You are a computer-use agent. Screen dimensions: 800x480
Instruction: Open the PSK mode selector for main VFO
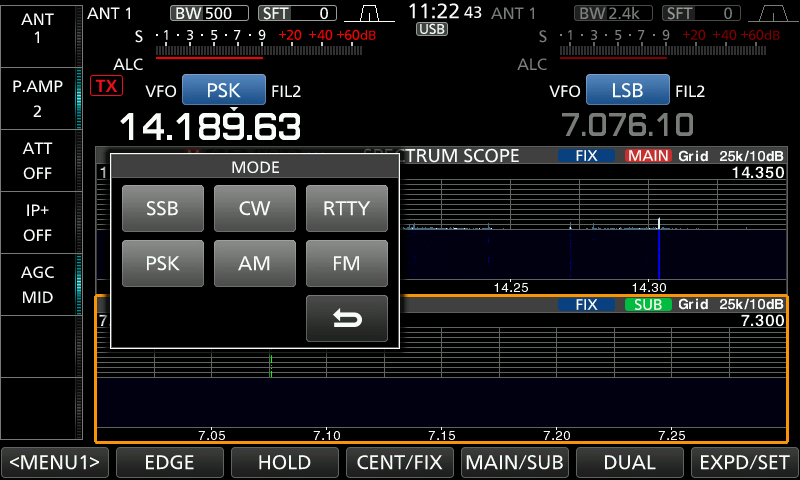(222, 91)
